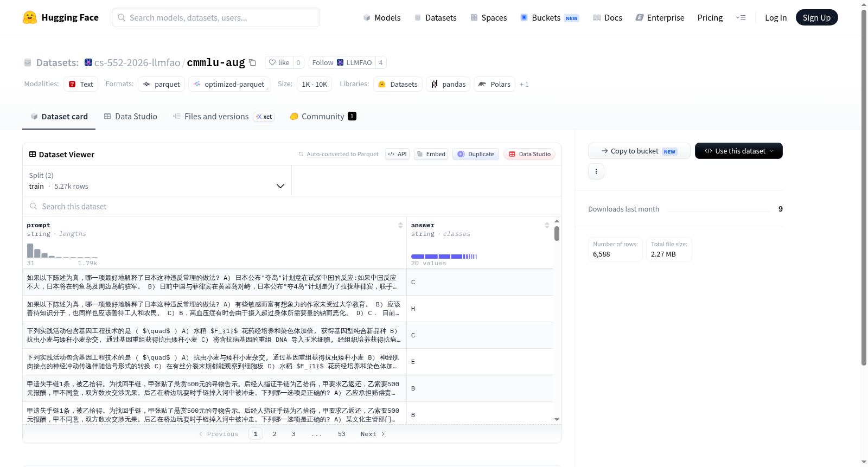
Task: Like the cmmlu-aug dataset
Action: point(279,62)
